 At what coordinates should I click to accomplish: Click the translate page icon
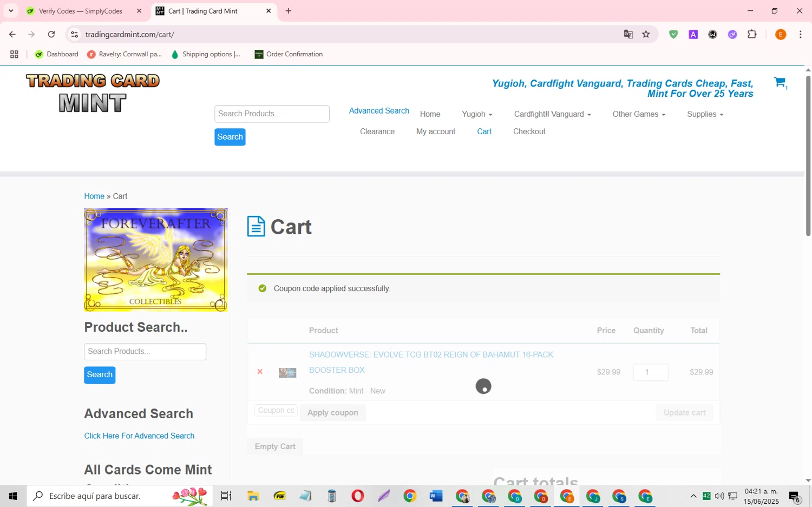[628, 34]
